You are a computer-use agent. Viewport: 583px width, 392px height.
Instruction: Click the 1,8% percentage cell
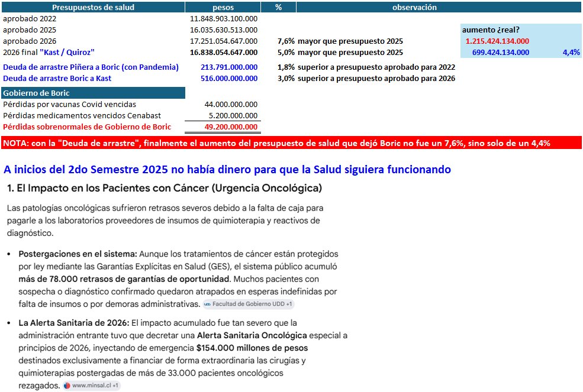coord(286,67)
